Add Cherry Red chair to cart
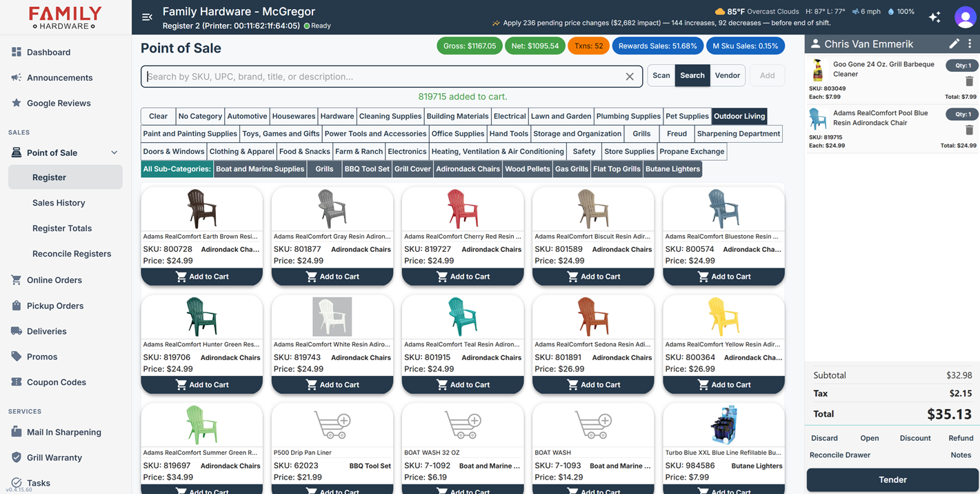The image size is (980, 494). click(x=463, y=277)
